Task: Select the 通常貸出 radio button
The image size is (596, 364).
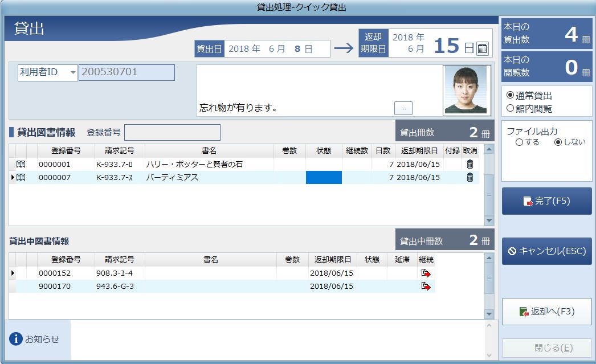Action: 510,95
